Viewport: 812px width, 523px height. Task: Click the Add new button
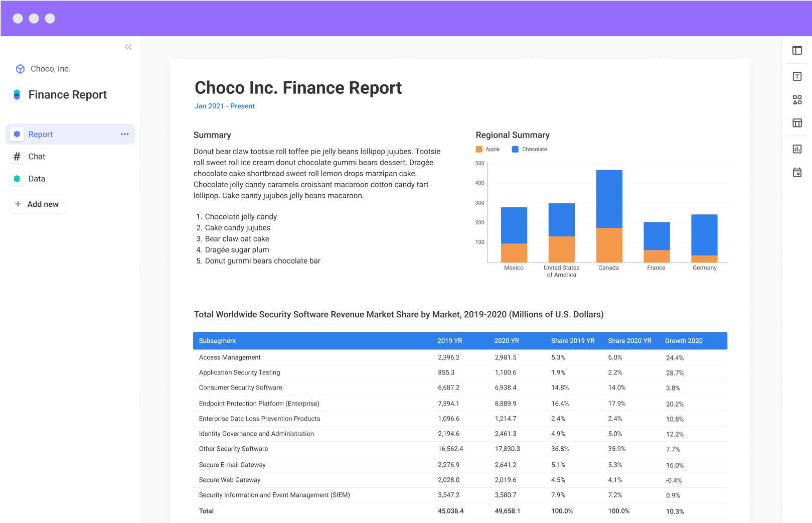click(x=37, y=204)
